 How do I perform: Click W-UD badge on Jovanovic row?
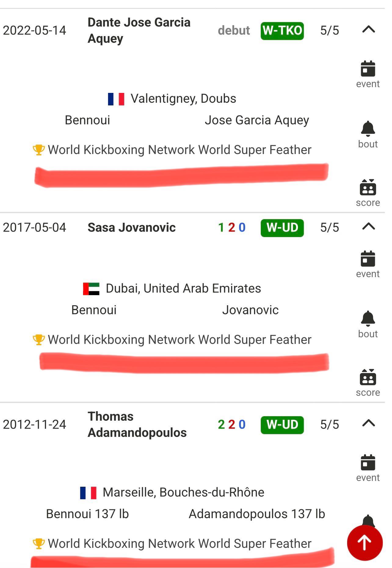pyautogui.click(x=282, y=228)
